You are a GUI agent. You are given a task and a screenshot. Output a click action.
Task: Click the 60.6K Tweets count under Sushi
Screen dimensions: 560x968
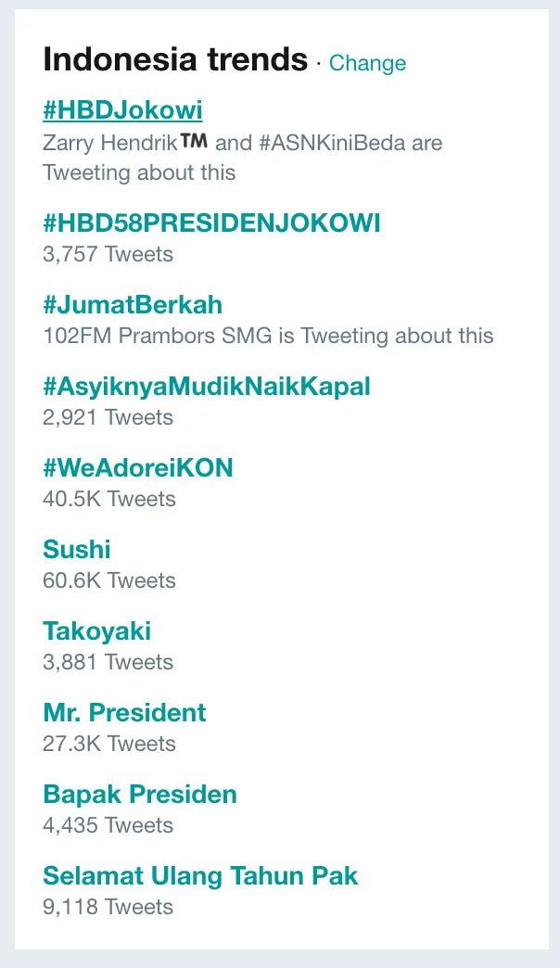(x=109, y=580)
